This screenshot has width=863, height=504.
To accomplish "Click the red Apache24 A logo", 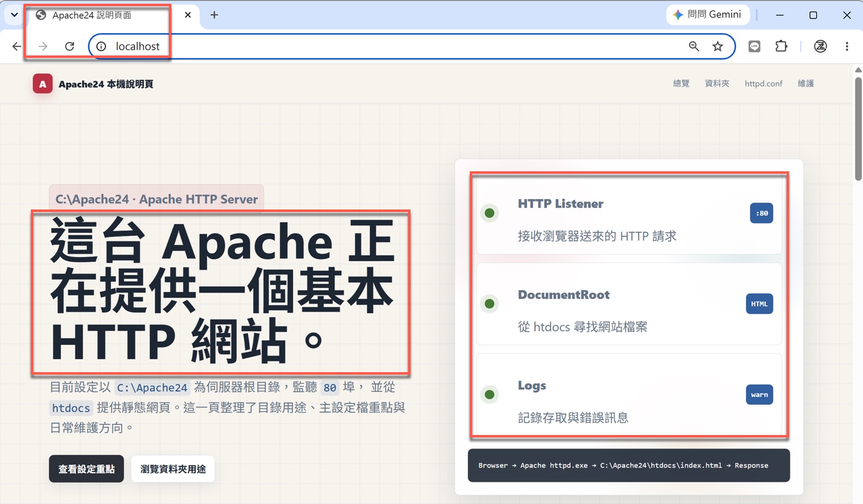I will point(43,84).
